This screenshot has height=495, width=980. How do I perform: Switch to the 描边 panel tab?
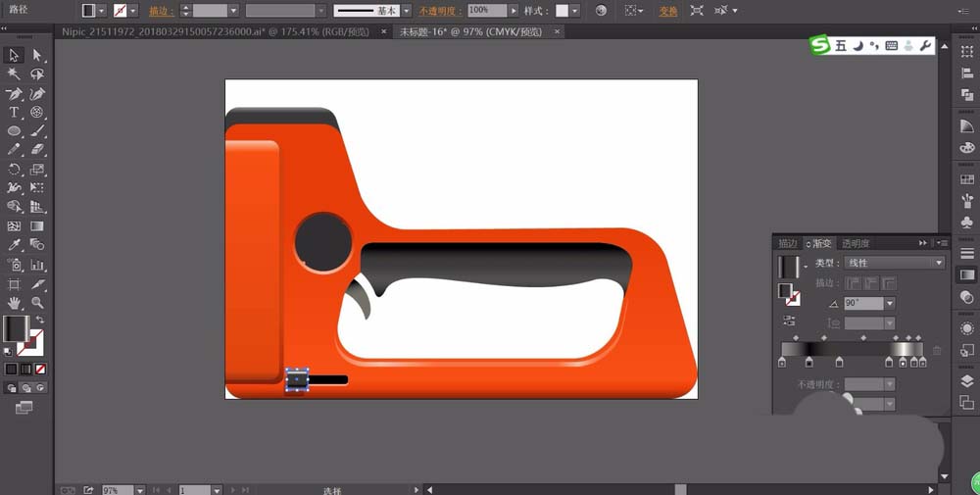788,243
